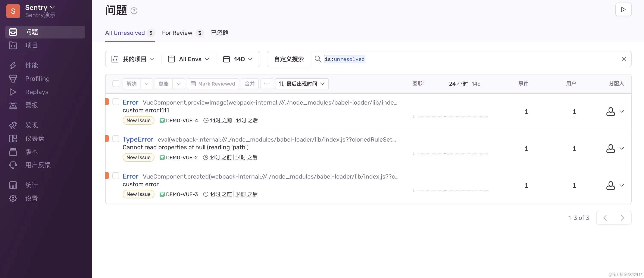Image resolution: width=644 pixels, height=278 pixels.
Task: Open the 仪表盘 dashboards page
Action: click(34, 138)
